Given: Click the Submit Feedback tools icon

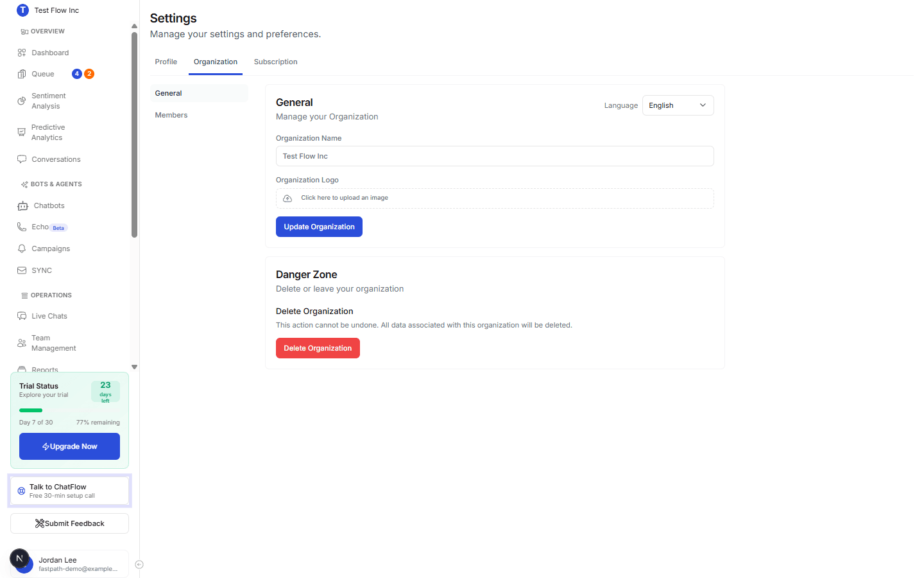Looking at the screenshot, I should 40,523.
